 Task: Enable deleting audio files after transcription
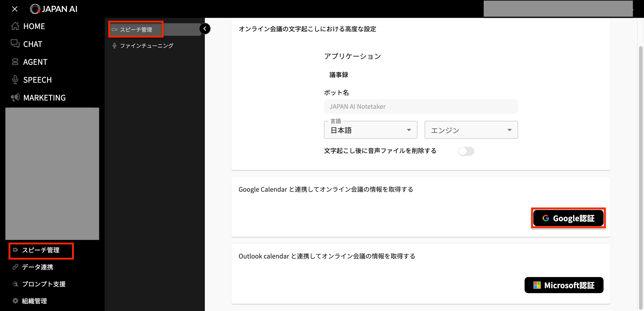click(x=466, y=151)
